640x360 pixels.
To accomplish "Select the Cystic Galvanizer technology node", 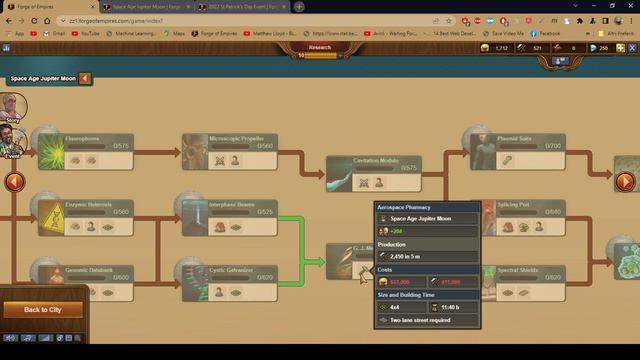I will coord(230,283).
